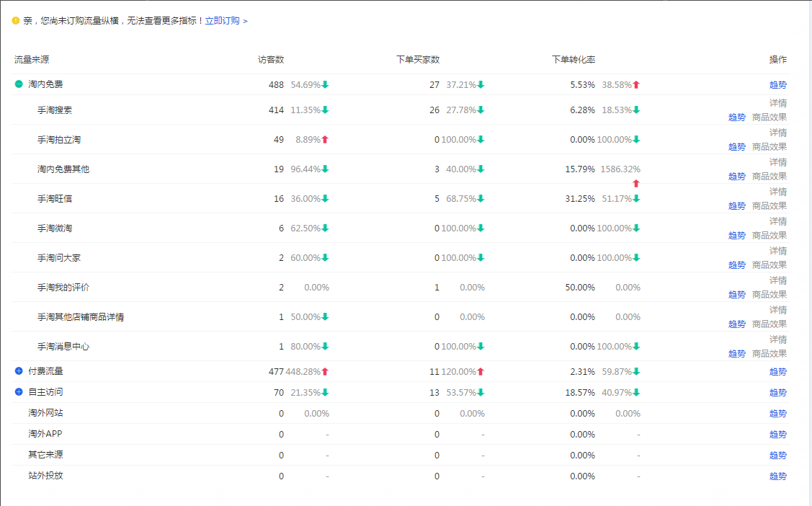The image size is (812, 506).
Task: Open 商品效果 for the 手淘搜索 row
Action: pos(769,117)
